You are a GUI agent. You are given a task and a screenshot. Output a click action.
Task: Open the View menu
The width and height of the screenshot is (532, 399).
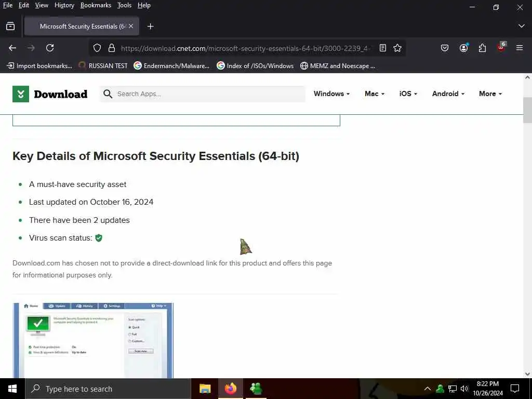click(x=42, y=5)
